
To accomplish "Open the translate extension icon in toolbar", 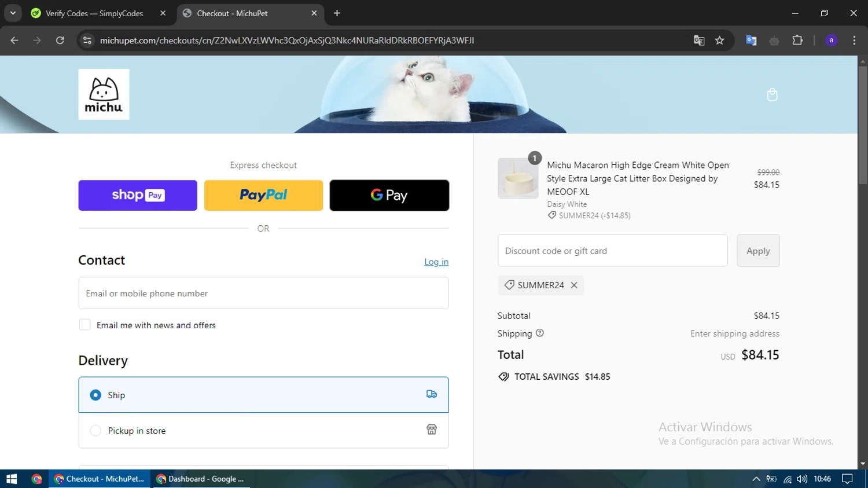I will (751, 41).
